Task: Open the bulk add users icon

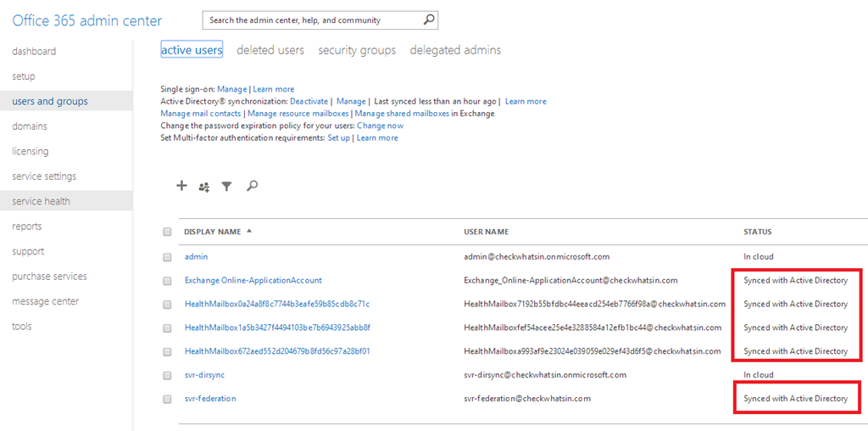Action: tap(203, 188)
